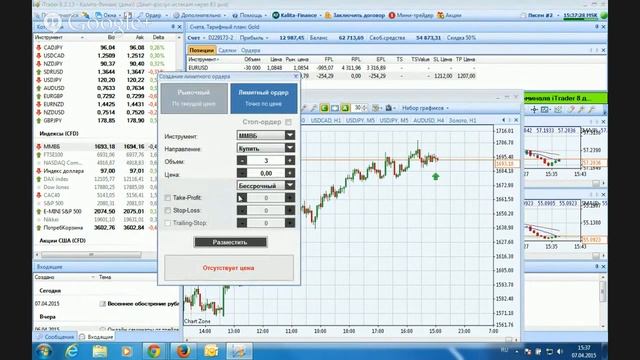This screenshot has height=360, width=640.
Task: Select the AUDUSD quote row
Action: pos(96,88)
